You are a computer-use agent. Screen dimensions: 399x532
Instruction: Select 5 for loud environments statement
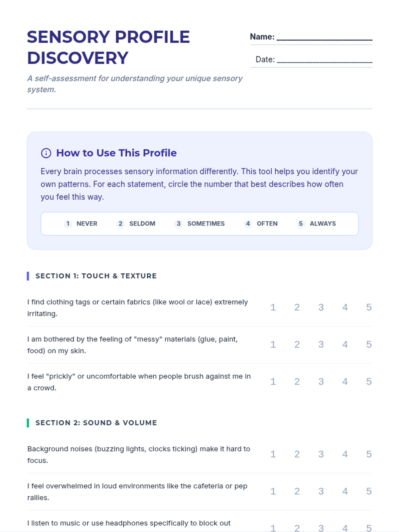click(x=369, y=491)
